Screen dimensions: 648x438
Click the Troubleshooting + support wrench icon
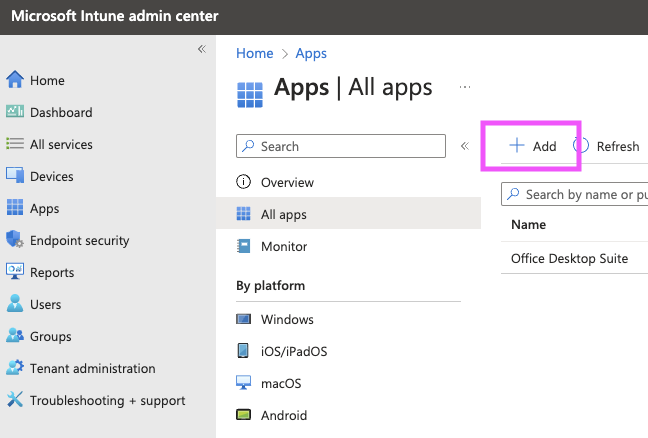click(14, 400)
